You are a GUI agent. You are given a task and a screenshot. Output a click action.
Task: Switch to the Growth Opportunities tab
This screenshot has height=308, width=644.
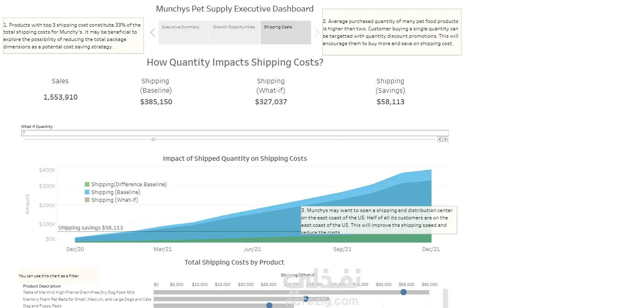(x=235, y=32)
